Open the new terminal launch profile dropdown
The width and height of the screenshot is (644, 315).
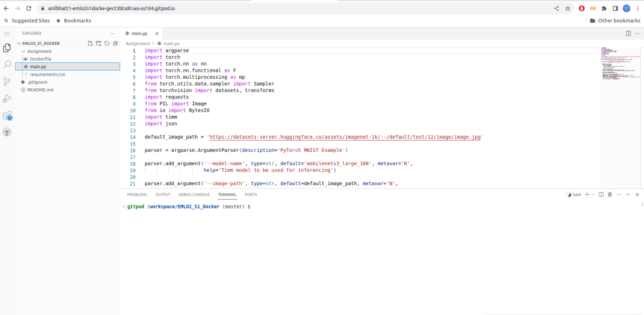pos(592,195)
